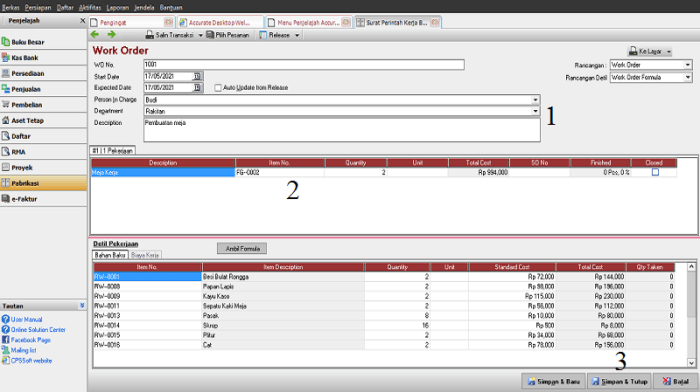Screen dimensions: 700x392
Task: Open Daftar menu in menu bar
Action: (x=65, y=7)
